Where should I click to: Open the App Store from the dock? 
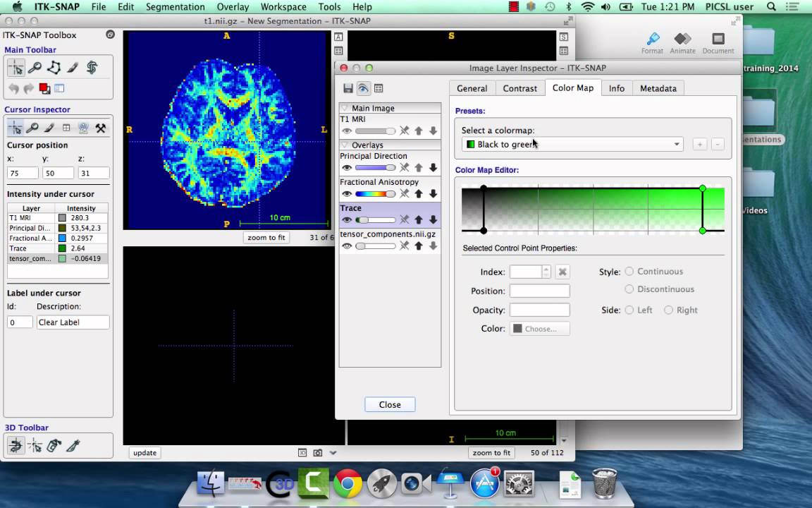[485, 483]
